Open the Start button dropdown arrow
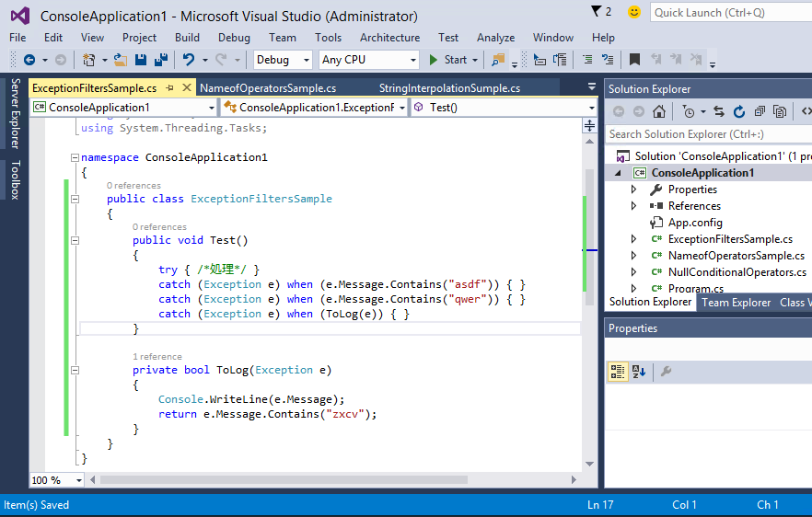This screenshot has height=517, width=812. click(x=475, y=60)
